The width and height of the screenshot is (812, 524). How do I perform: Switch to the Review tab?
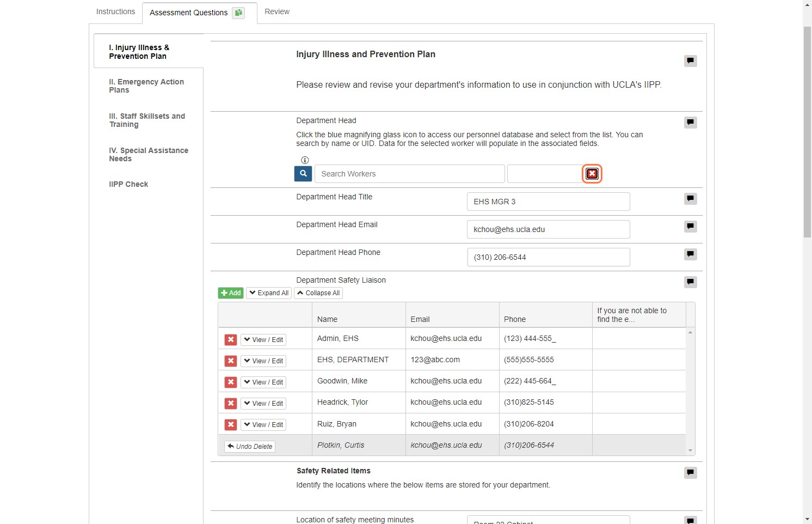[x=277, y=11]
